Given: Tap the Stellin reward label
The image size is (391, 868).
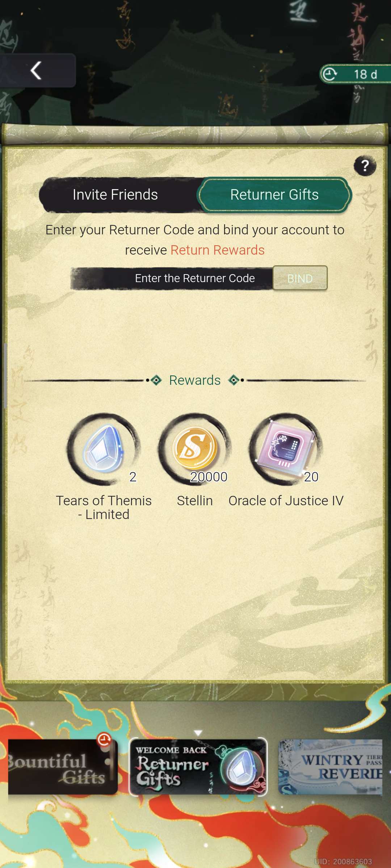Looking at the screenshot, I should [195, 501].
